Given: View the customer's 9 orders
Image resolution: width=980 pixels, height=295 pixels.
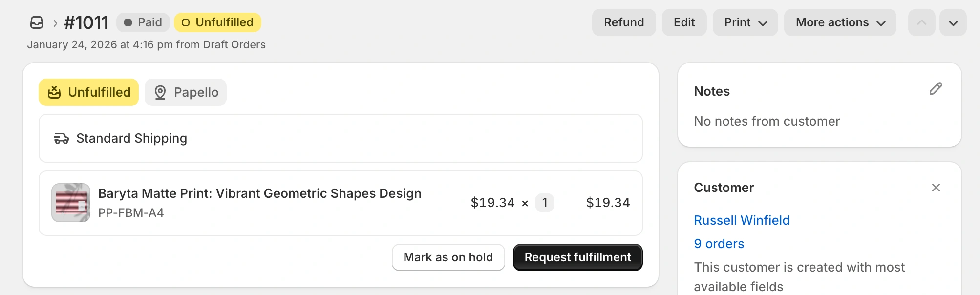Looking at the screenshot, I should 719,244.
